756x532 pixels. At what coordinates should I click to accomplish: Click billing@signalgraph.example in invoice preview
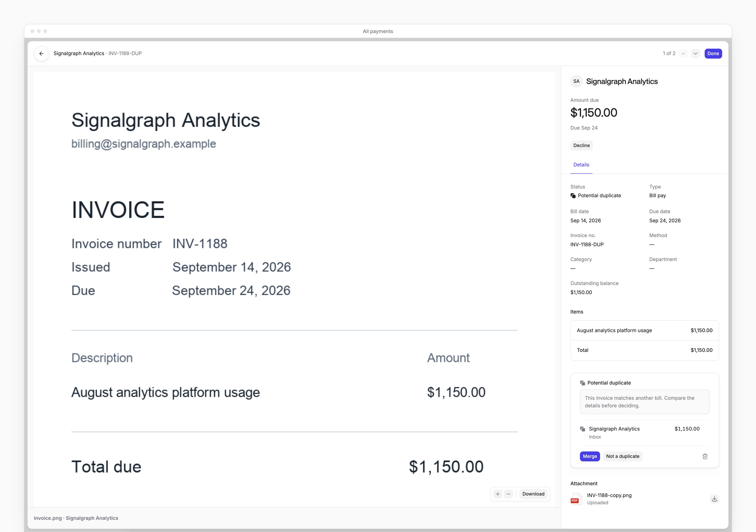click(x=144, y=144)
